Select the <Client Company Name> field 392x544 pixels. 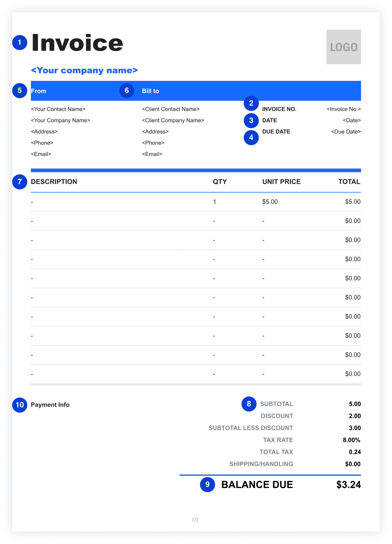pyautogui.click(x=173, y=120)
